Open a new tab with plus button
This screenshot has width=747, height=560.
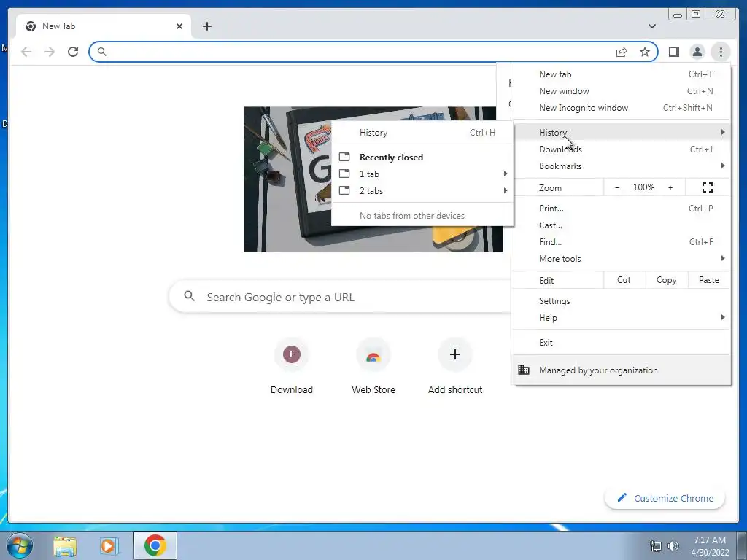tap(206, 26)
